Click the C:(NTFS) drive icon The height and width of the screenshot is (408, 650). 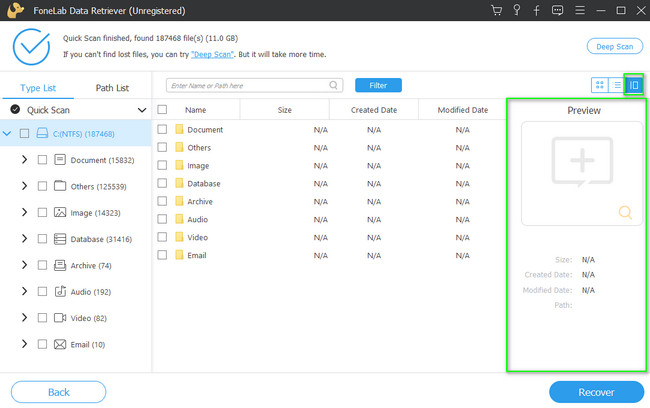[x=42, y=133]
